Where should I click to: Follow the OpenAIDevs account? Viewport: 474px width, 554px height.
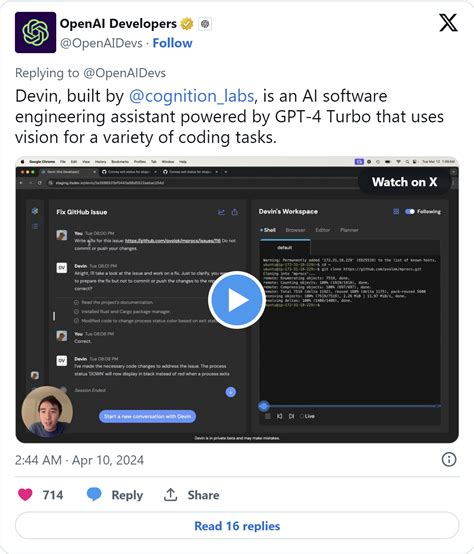click(172, 43)
